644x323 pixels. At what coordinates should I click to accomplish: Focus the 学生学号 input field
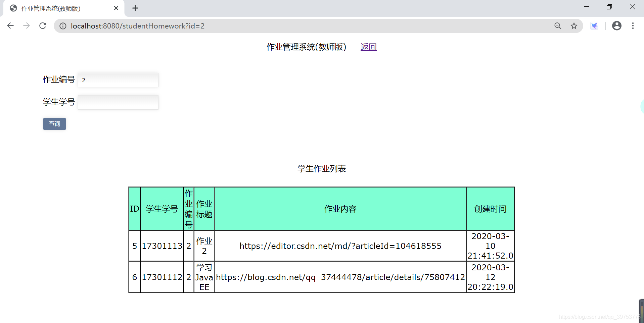pyautogui.click(x=118, y=102)
